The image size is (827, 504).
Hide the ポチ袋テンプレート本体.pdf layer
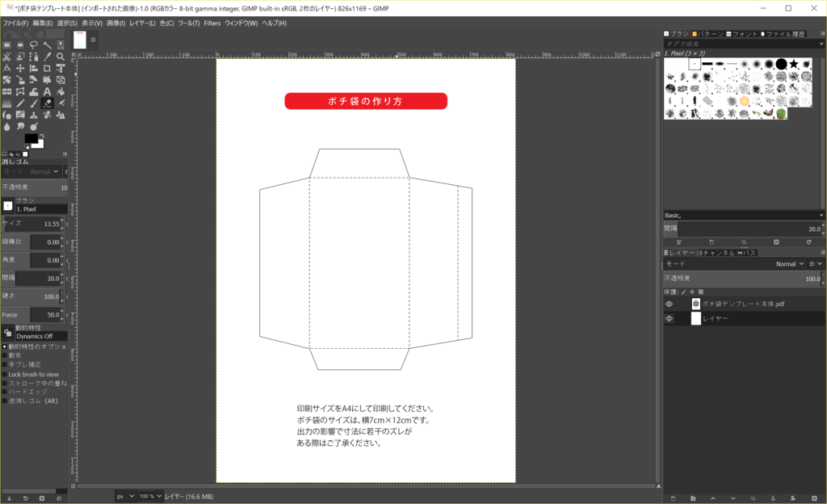pyautogui.click(x=669, y=304)
